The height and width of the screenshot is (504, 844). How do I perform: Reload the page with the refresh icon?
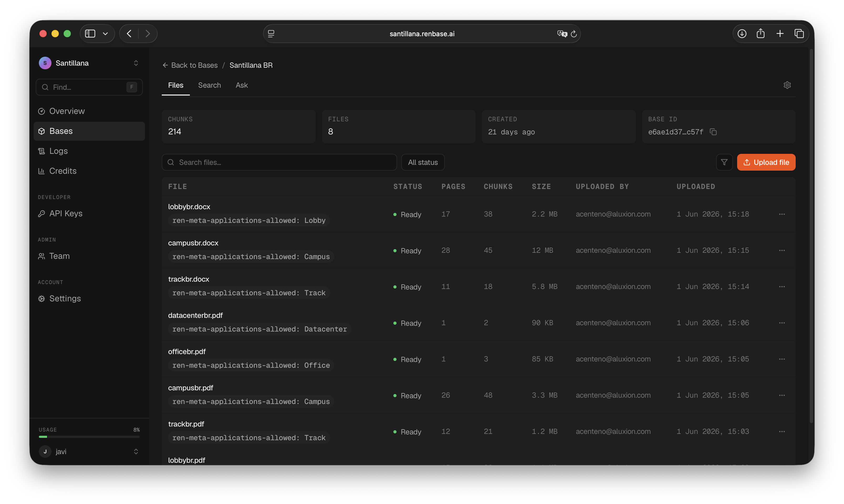coord(574,34)
